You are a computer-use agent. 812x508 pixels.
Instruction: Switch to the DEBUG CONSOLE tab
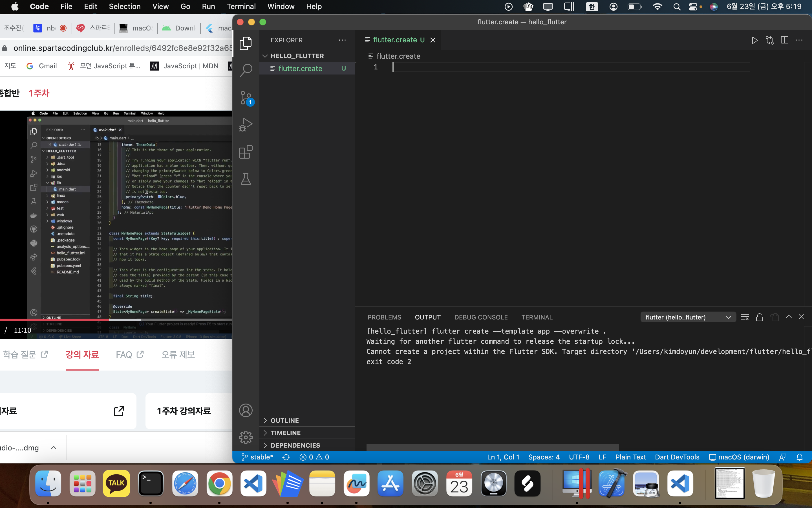click(481, 317)
